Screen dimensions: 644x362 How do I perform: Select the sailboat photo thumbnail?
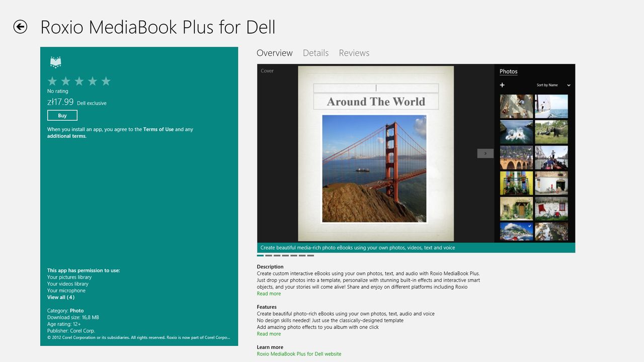click(551, 107)
